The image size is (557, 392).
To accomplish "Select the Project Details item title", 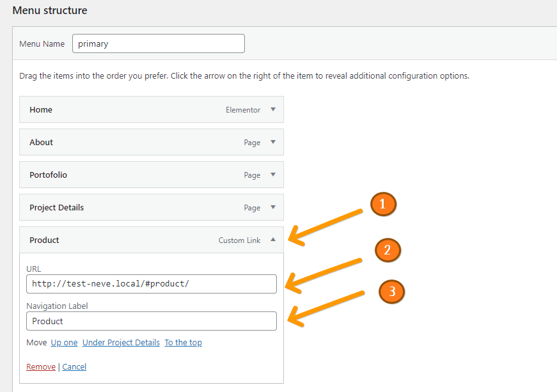I will pos(56,208).
